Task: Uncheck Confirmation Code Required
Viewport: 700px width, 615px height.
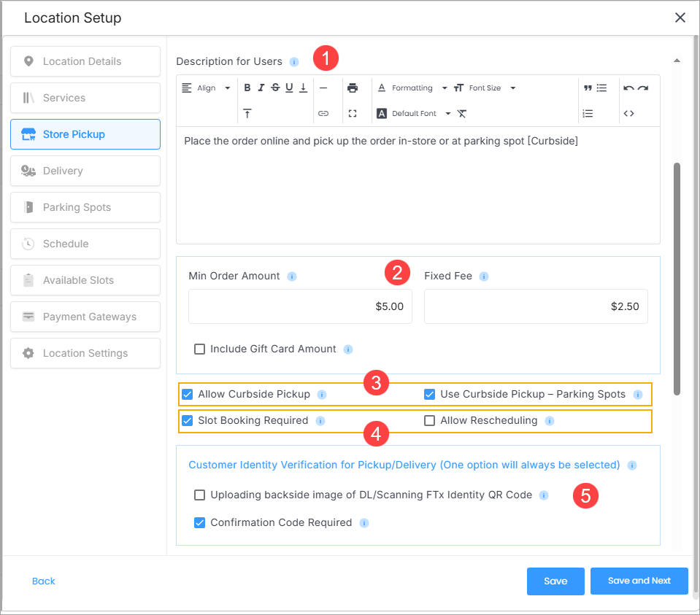Action: [199, 522]
